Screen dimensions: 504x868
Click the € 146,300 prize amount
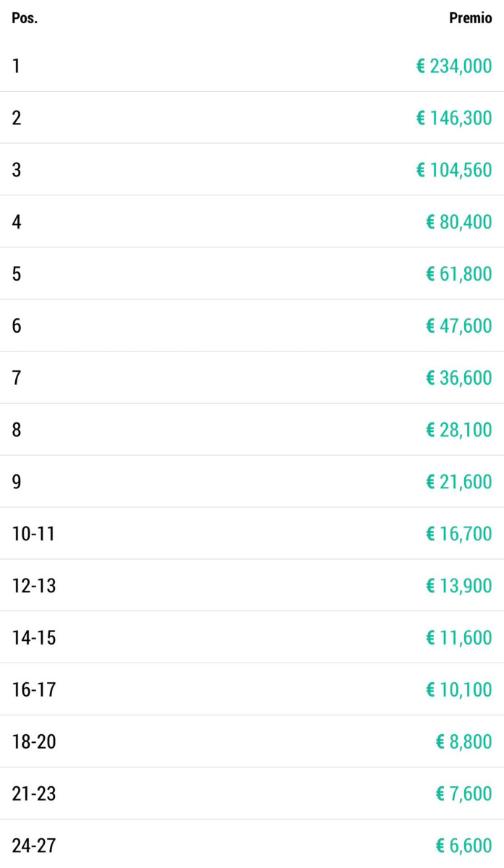pyautogui.click(x=454, y=119)
